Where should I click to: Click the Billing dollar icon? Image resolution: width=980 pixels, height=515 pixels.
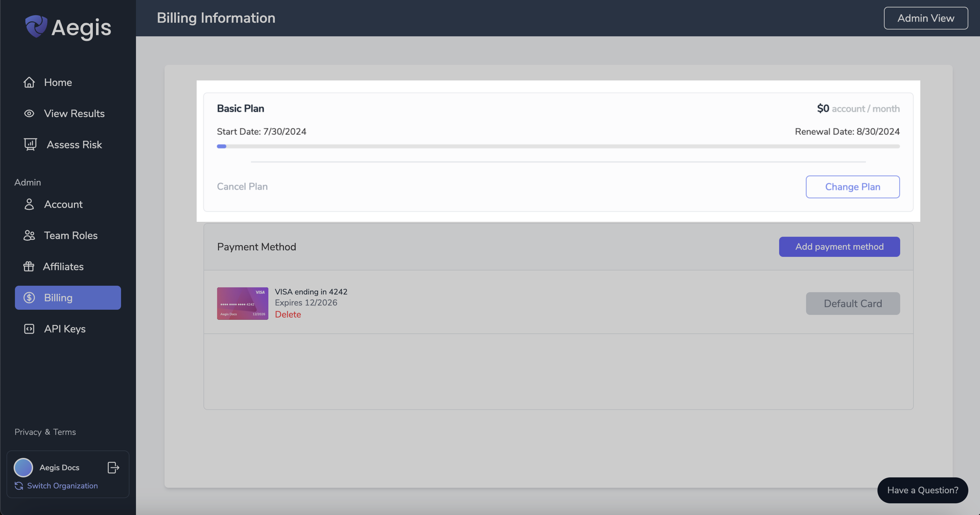[x=29, y=298]
